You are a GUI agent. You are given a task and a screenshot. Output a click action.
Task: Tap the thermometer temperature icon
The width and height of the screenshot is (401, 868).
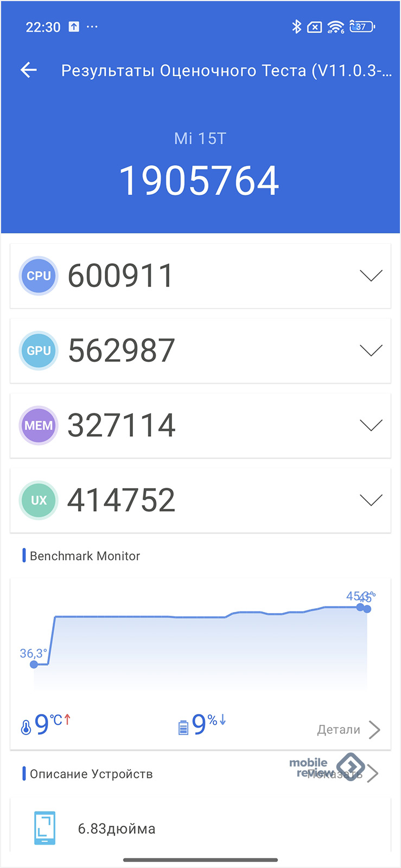[26, 727]
